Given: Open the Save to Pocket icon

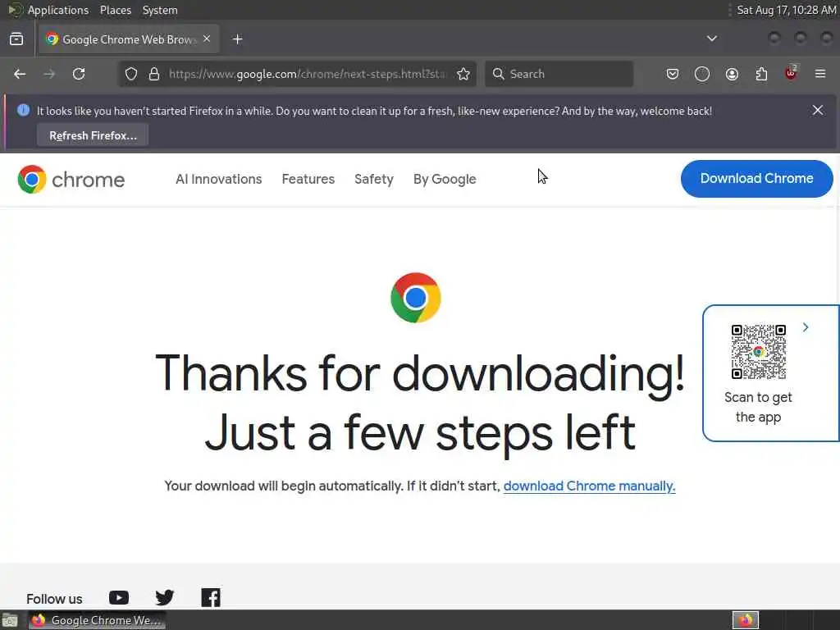Looking at the screenshot, I should [x=673, y=74].
